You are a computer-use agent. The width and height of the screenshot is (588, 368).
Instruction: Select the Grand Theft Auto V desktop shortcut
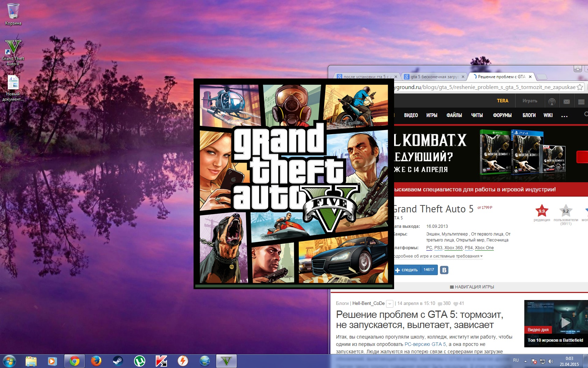pyautogui.click(x=13, y=53)
